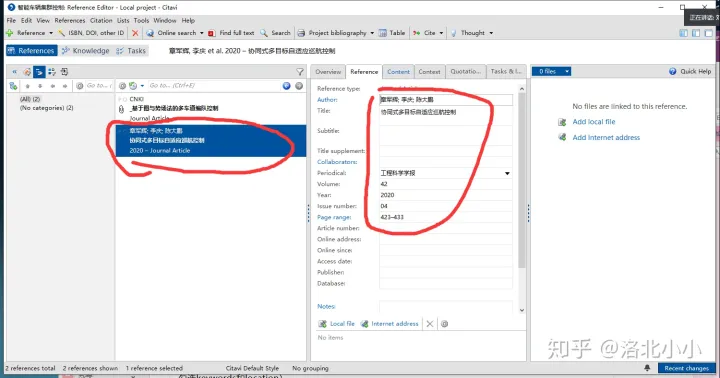
Task: Click the Notes label link
Action: (326, 306)
